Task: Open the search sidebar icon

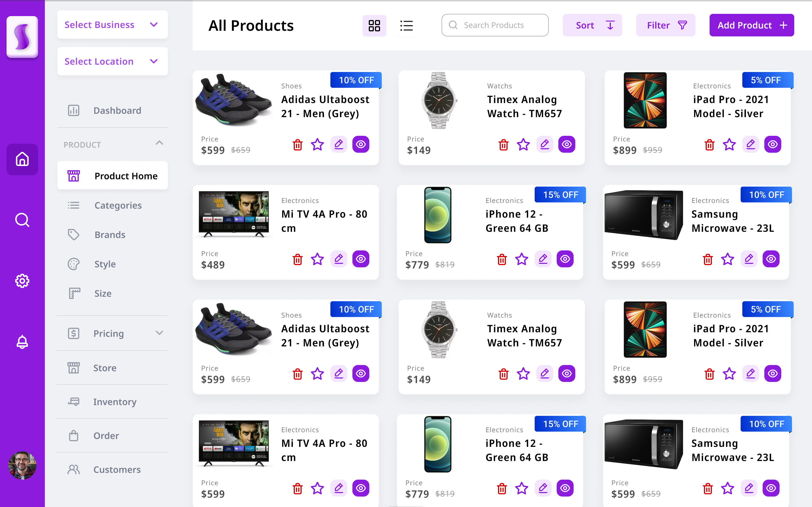Action: 22,220
